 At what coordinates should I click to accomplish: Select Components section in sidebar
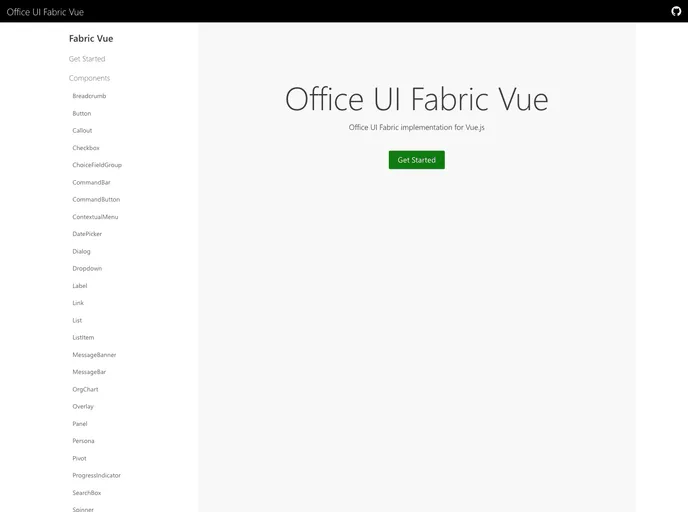[90, 78]
